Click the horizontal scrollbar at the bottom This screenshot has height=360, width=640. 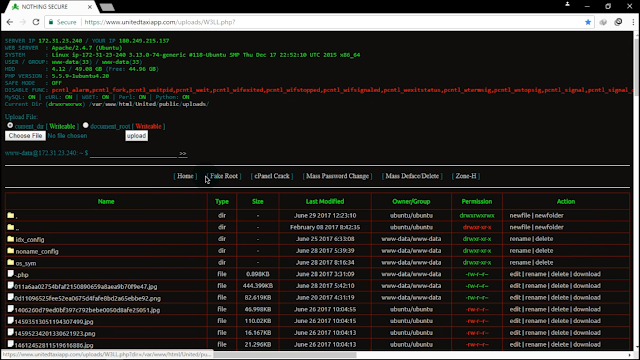pyautogui.click(x=285, y=355)
